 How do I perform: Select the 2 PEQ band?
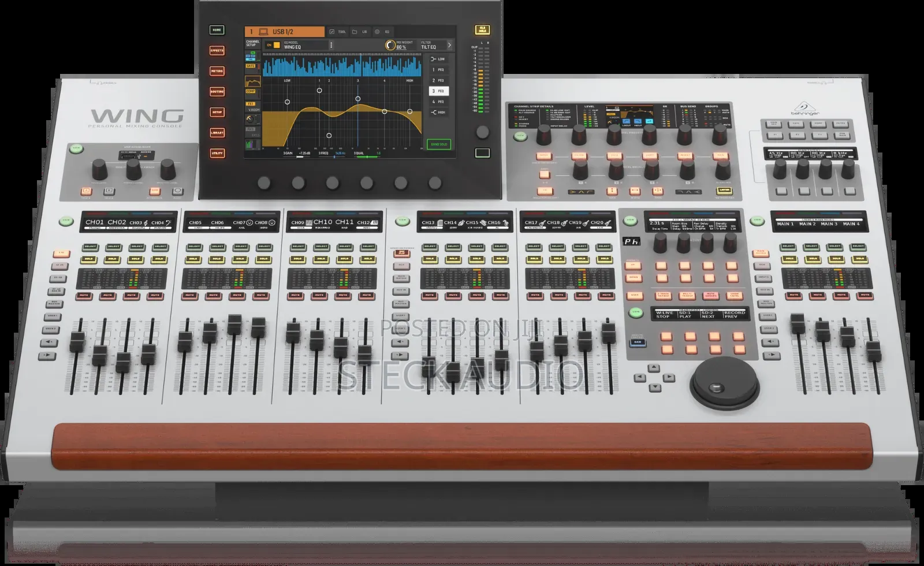click(x=439, y=80)
